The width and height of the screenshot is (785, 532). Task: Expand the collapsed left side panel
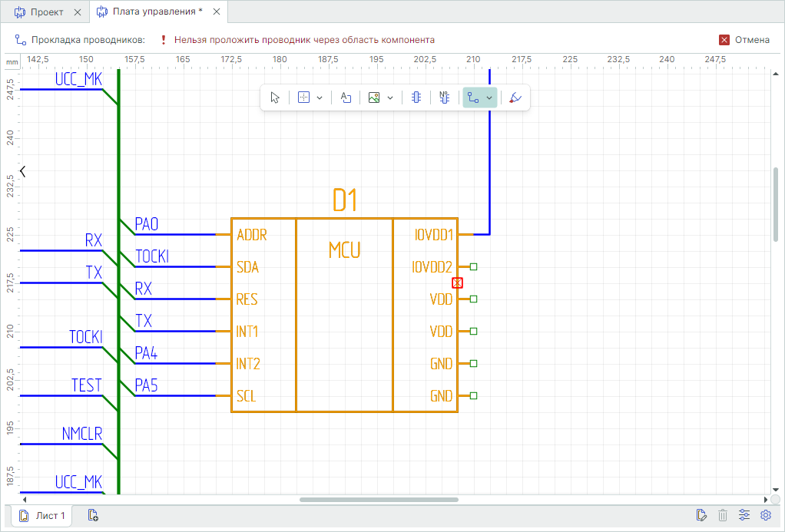click(23, 171)
